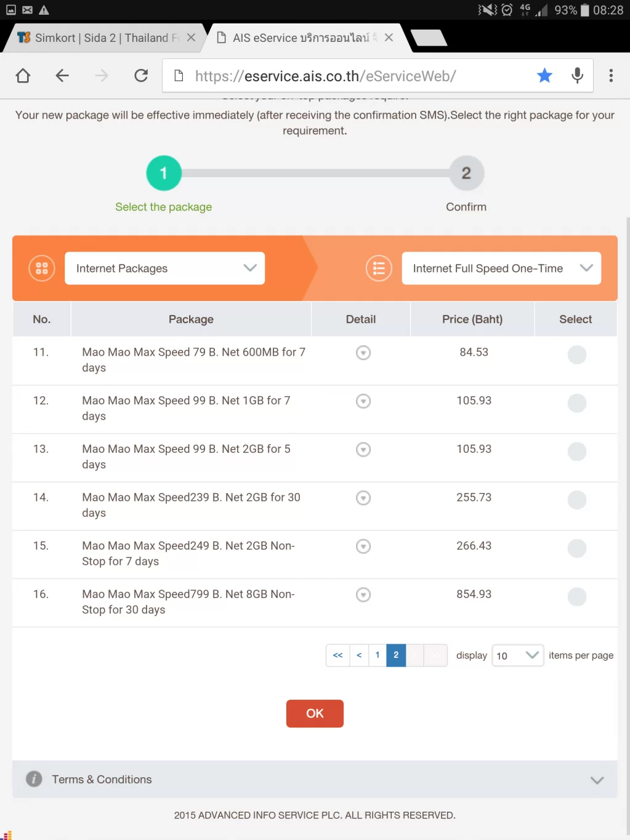630x840 pixels.
Task: Open the browser three-dot menu
Action: click(611, 76)
